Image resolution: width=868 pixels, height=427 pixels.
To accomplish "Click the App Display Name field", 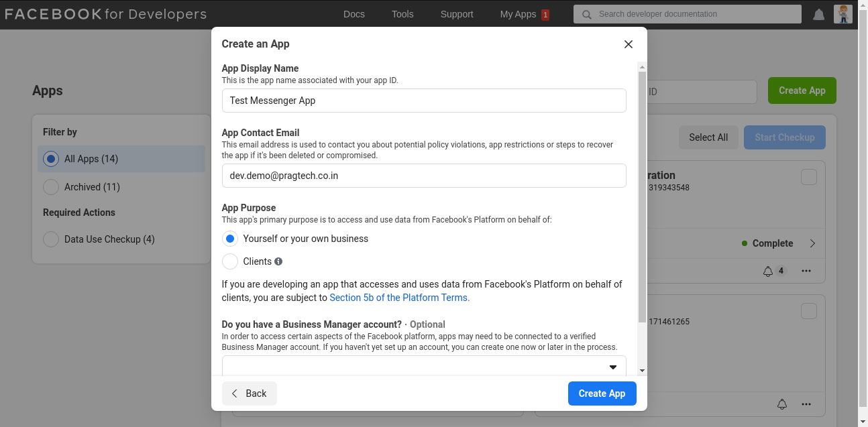I will pyautogui.click(x=424, y=101).
